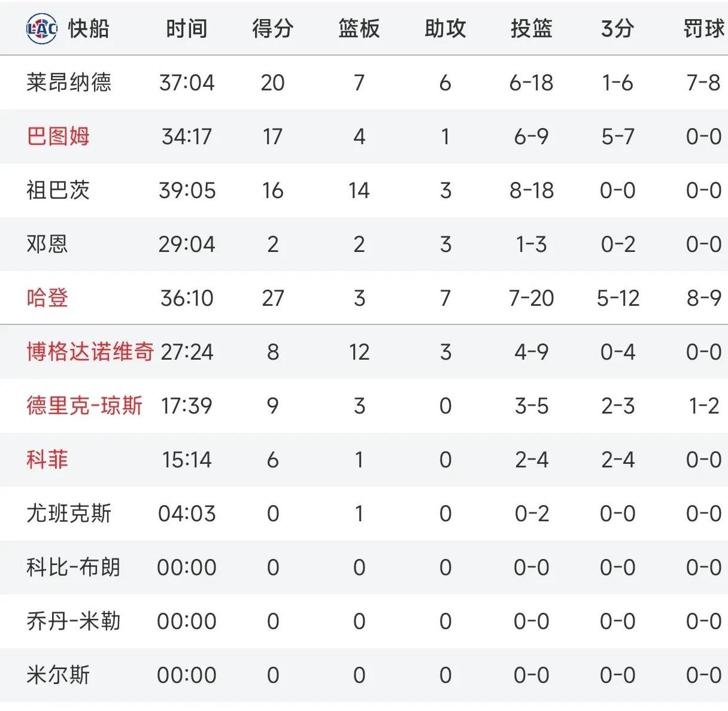Image resolution: width=728 pixels, height=711 pixels.
Task: Click the Clippers team logo icon
Action: pyautogui.click(x=42, y=28)
